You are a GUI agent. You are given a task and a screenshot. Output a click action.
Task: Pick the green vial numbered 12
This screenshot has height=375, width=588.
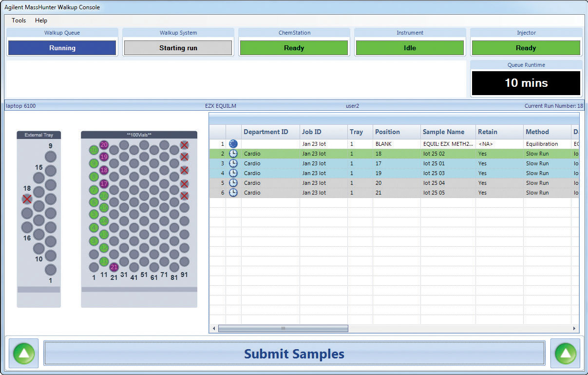tap(104, 247)
